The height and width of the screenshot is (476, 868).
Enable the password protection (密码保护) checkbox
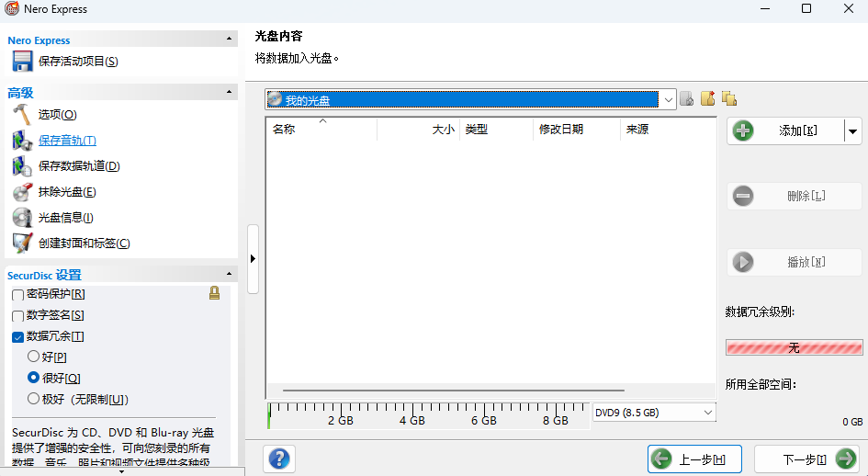[x=17, y=294]
